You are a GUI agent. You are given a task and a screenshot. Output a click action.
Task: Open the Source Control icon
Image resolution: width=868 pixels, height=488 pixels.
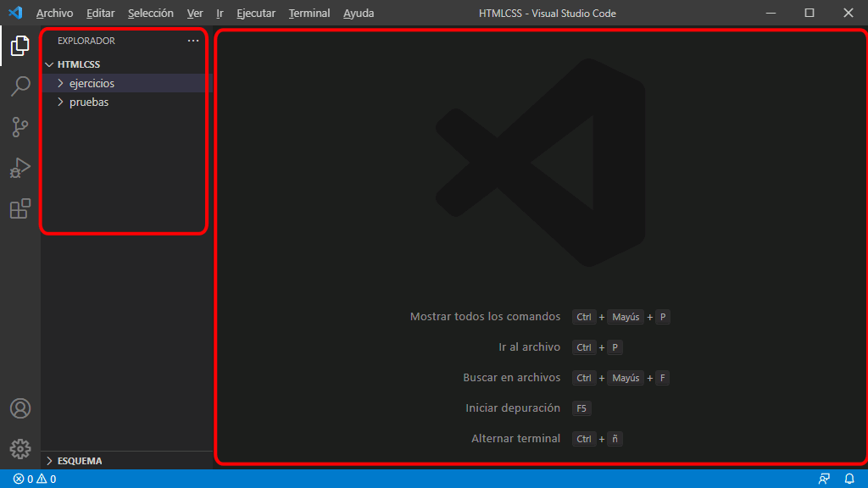[20, 127]
